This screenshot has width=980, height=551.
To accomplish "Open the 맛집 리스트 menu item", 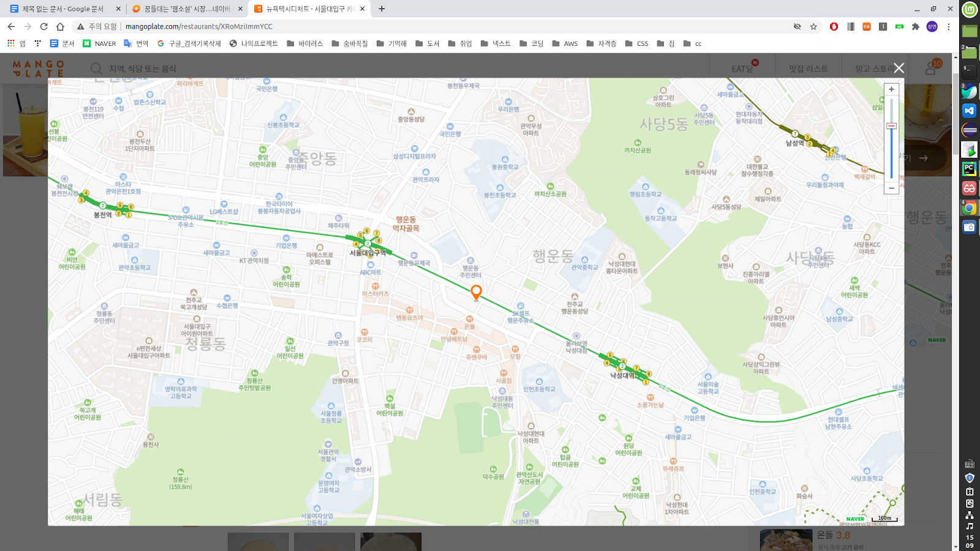I will click(x=809, y=69).
